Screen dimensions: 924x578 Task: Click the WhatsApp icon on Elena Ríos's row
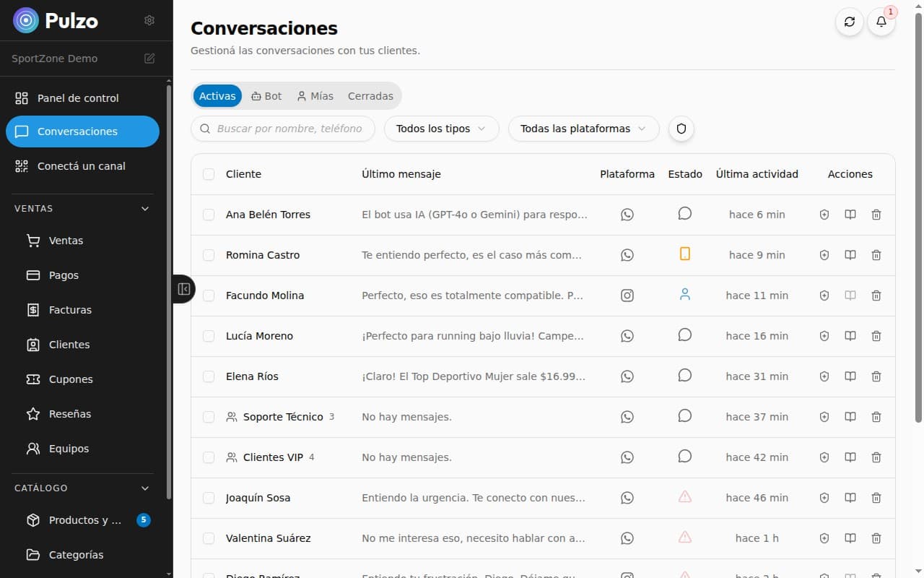(627, 376)
